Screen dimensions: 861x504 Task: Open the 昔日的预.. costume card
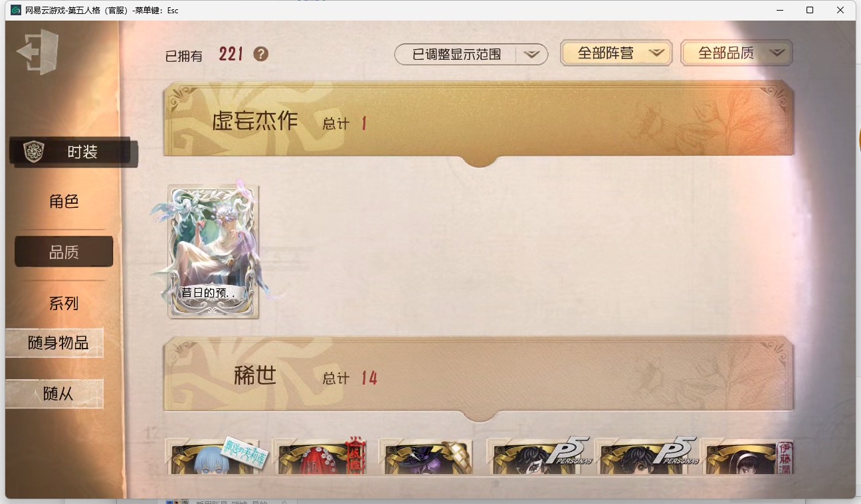pos(213,252)
